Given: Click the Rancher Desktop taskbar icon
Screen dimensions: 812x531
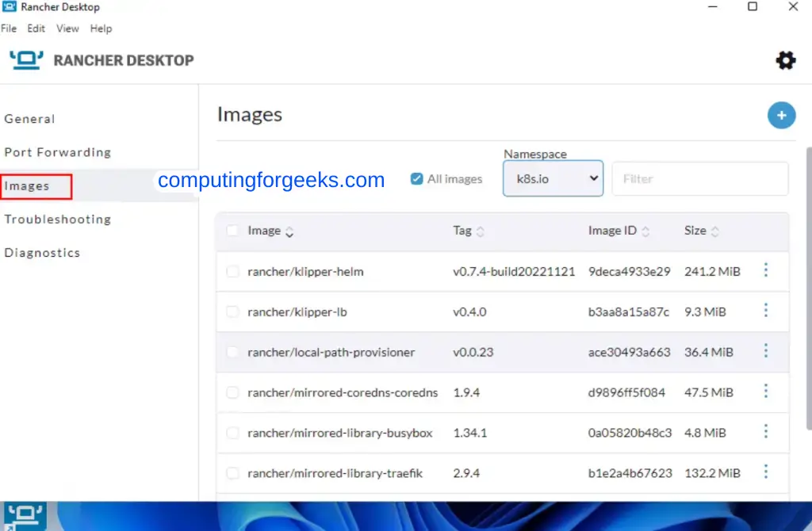Looking at the screenshot, I should (x=25, y=516).
